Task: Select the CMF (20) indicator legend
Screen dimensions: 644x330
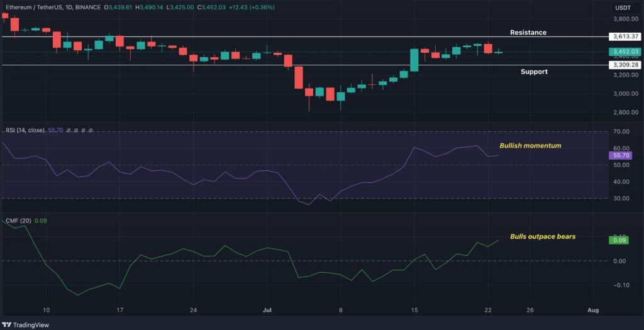Action: tap(18, 221)
